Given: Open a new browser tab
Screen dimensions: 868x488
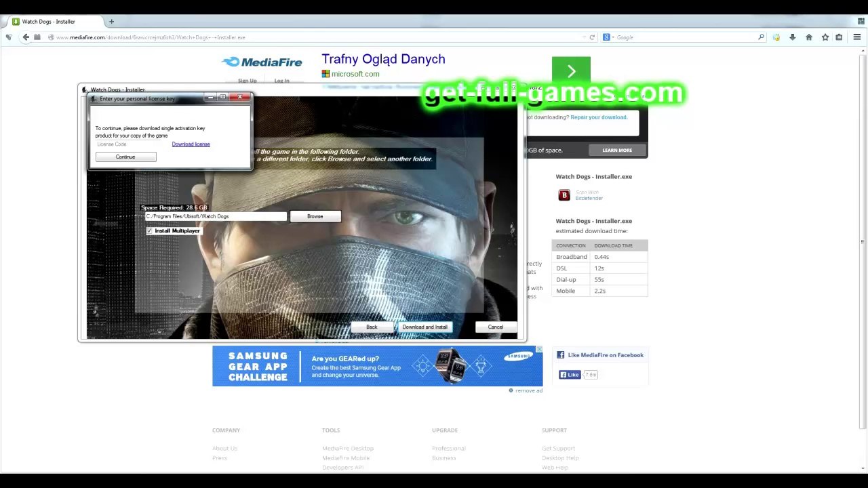Looking at the screenshot, I should click(x=111, y=22).
